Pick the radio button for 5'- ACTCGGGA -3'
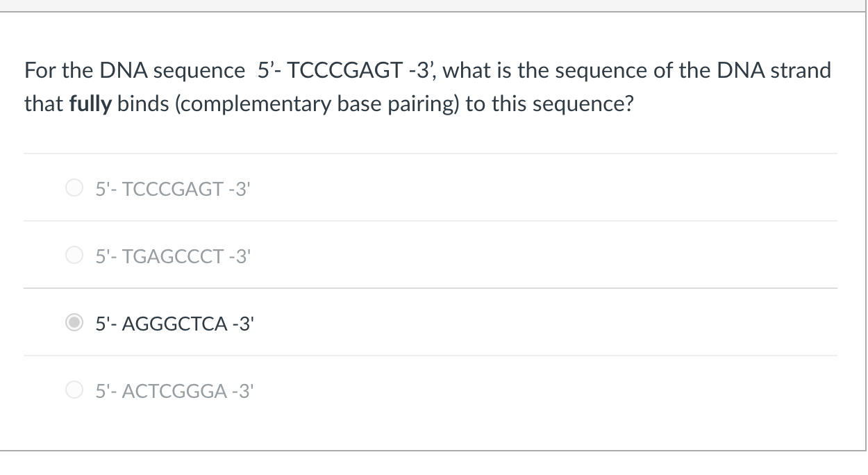The width and height of the screenshot is (868, 475). click(x=74, y=390)
